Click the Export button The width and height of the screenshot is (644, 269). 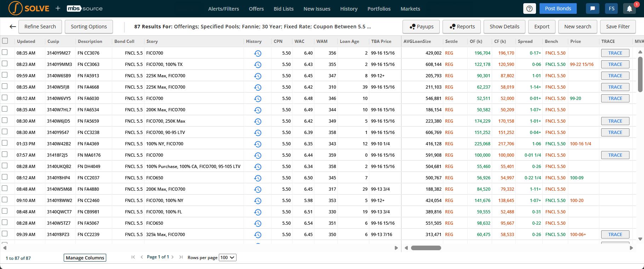click(542, 27)
